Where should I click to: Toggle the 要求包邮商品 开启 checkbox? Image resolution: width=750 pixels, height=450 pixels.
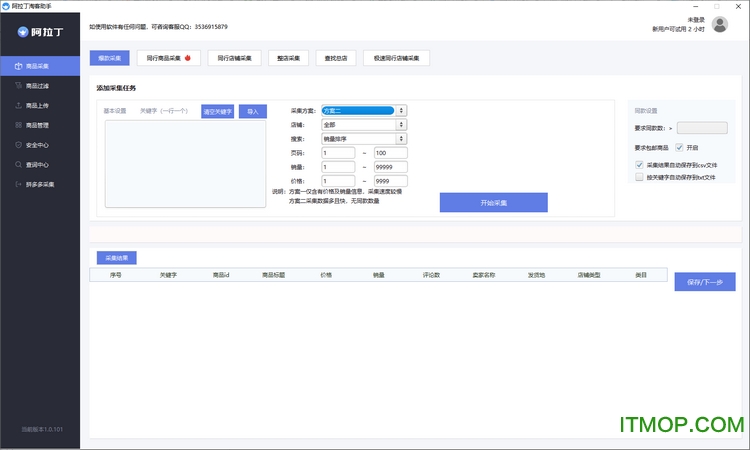680,147
